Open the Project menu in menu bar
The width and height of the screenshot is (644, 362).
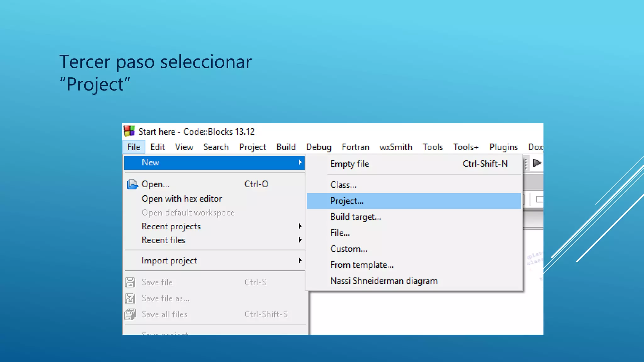tap(253, 147)
